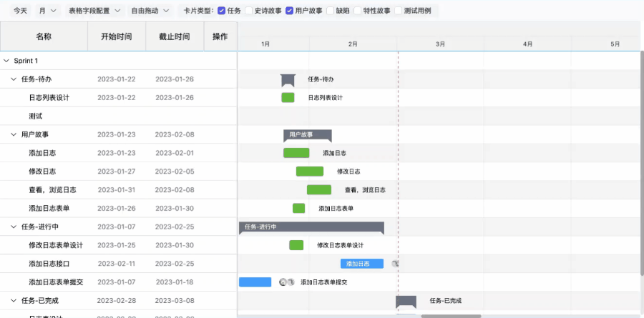Screen dimensions: 644x318
Task: Select the green 日志列表设计 task bar
Action: 288,98
